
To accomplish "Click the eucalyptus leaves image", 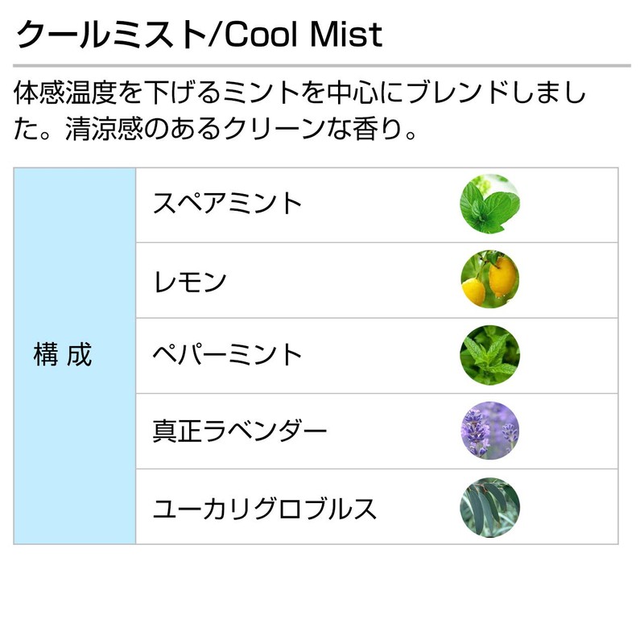I will pos(489,507).
